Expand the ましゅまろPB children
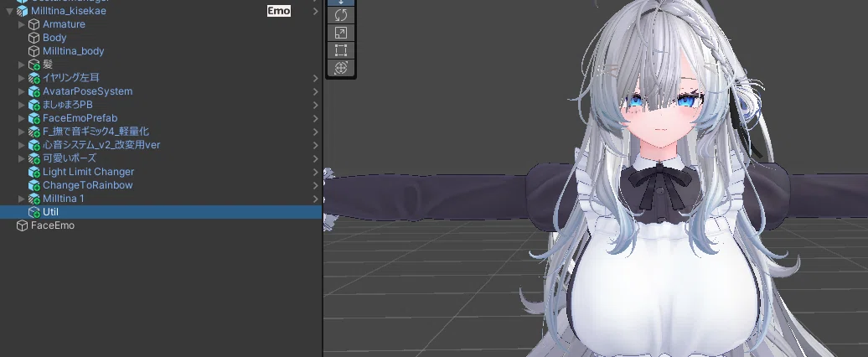Image resolution: width=868 pixels, height=357 pixels. pyautogui.click(x=22, y=105)
